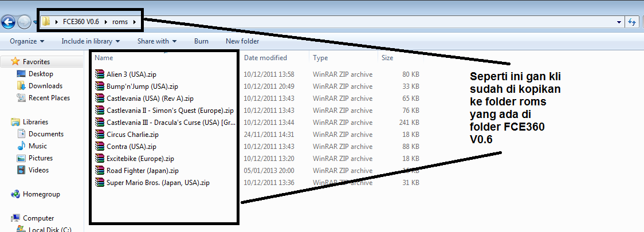Select the Excitebike (Europe).zip archive icon
644x232 pixels.
100,159
